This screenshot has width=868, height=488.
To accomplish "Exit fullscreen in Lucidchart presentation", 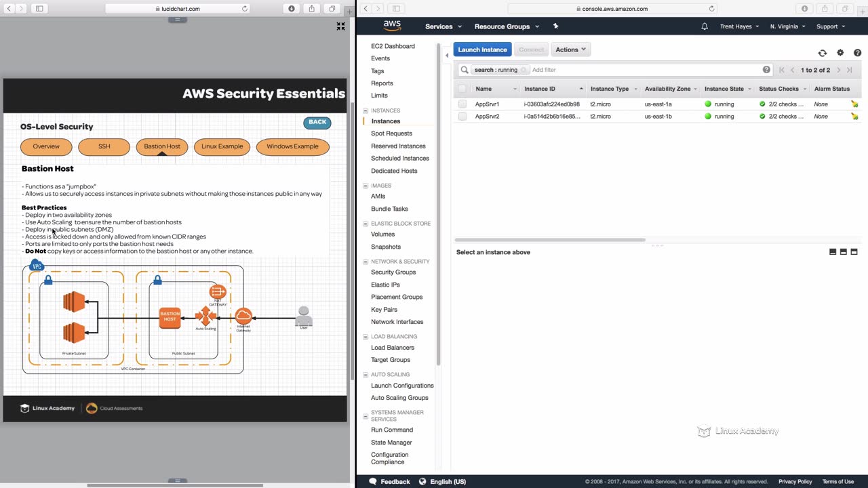I will [341, 26].
